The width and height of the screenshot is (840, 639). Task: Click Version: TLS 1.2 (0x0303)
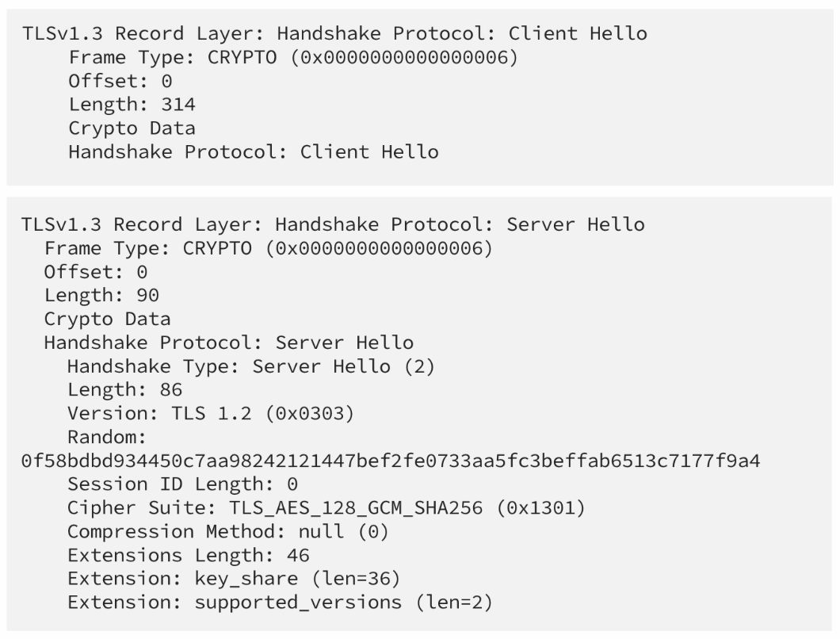211,413
